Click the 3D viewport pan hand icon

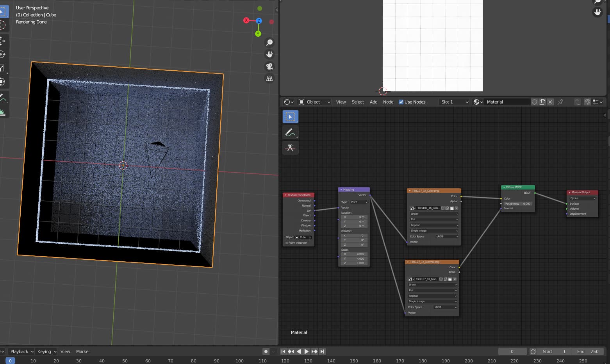tap(269, 54)
